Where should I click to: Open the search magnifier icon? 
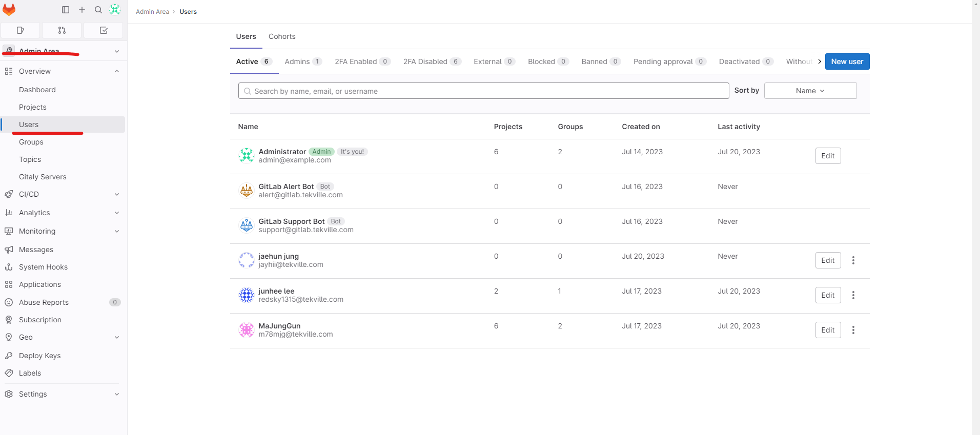(98, 10)
